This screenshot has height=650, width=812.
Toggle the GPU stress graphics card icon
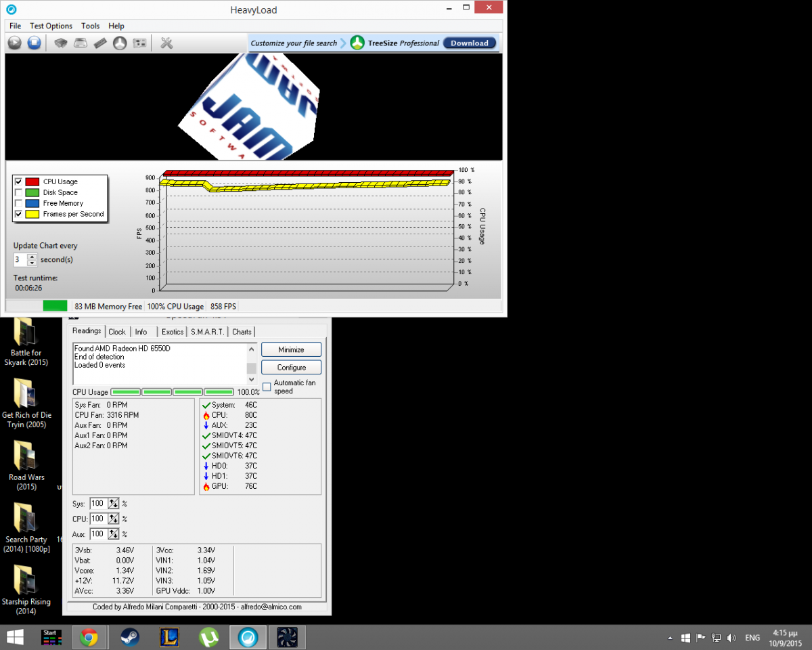click(x=140, y=43)
